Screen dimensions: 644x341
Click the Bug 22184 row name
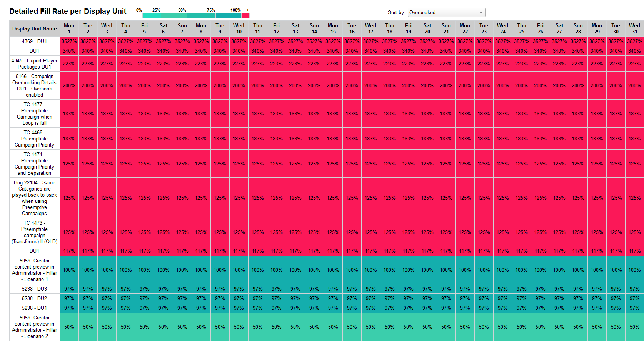pyautogui.click(x=35, y=198)
